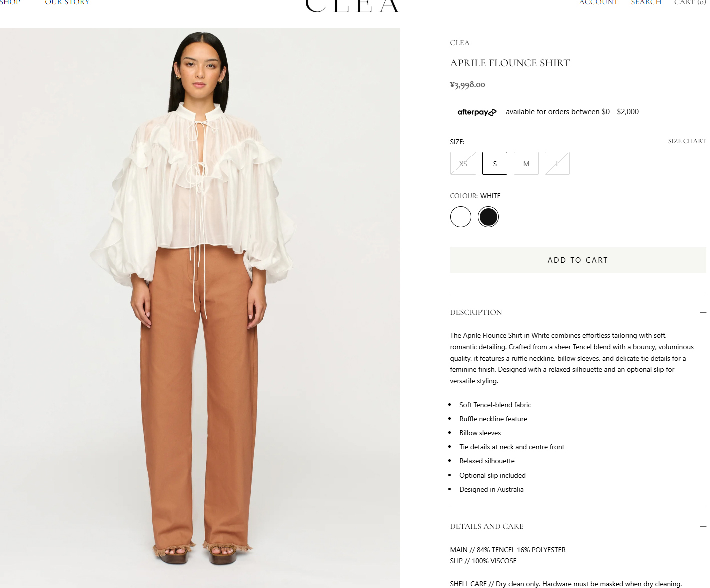Click the model product photo
This screenshot has height=588, width=710.
pos(200,308)
